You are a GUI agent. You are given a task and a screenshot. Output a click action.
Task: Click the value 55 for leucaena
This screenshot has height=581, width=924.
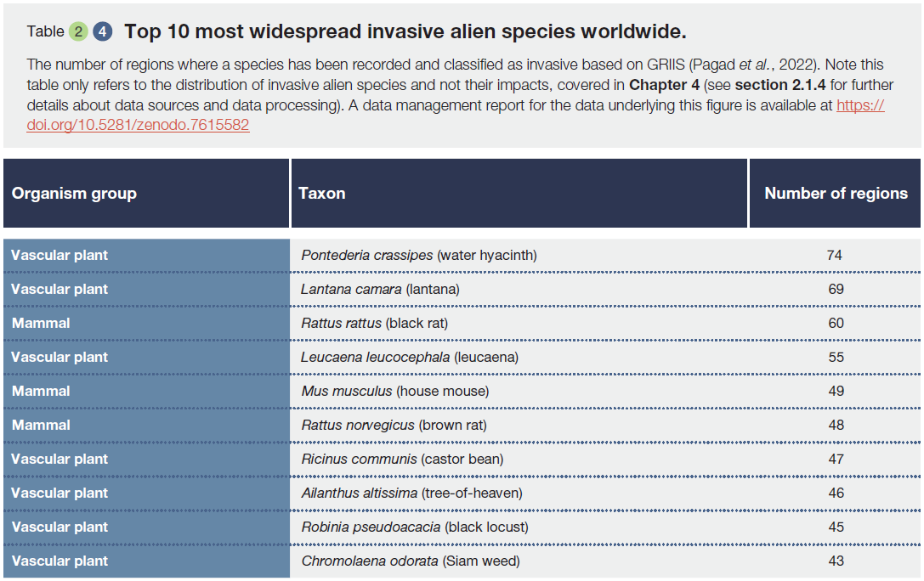point(836,358)
